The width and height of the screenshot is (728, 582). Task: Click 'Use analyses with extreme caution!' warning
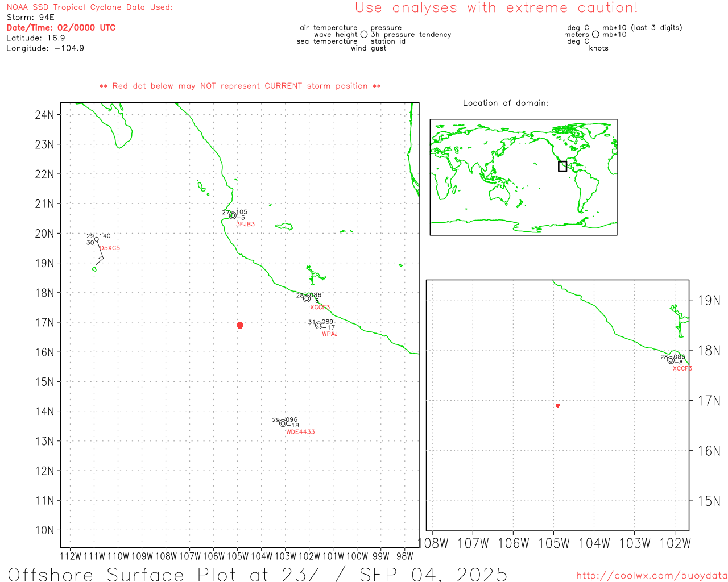(497, 7)
